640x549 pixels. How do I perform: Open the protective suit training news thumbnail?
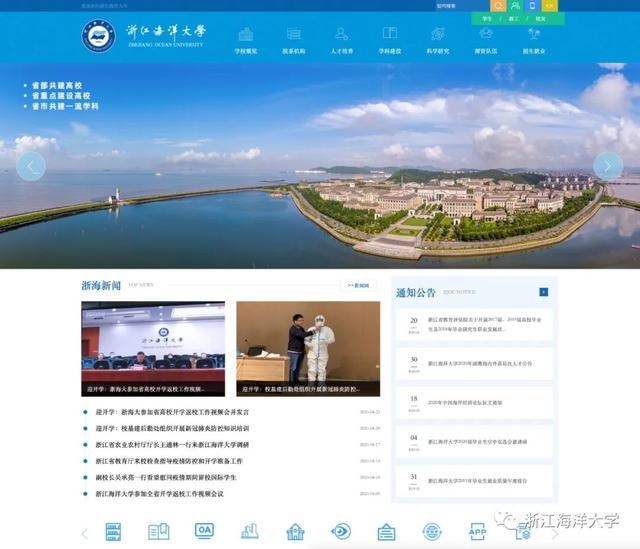tap(308, 349)
